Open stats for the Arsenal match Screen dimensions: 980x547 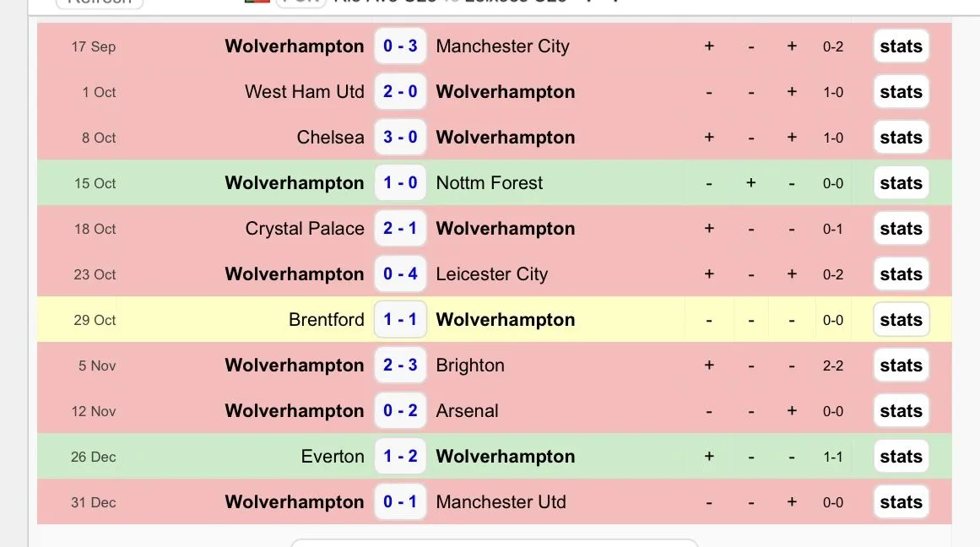[x=901, y=411]
